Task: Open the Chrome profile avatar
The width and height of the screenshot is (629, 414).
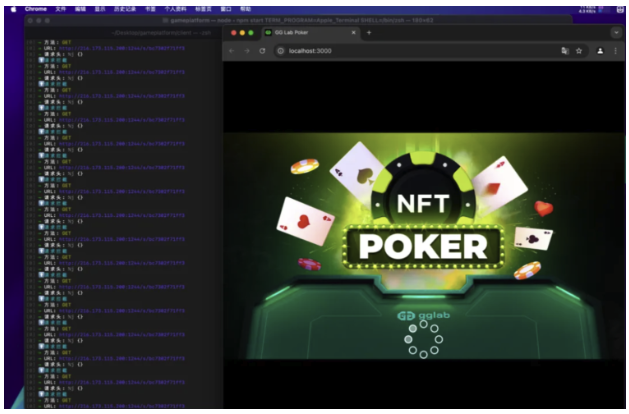Action: [600, 50]
